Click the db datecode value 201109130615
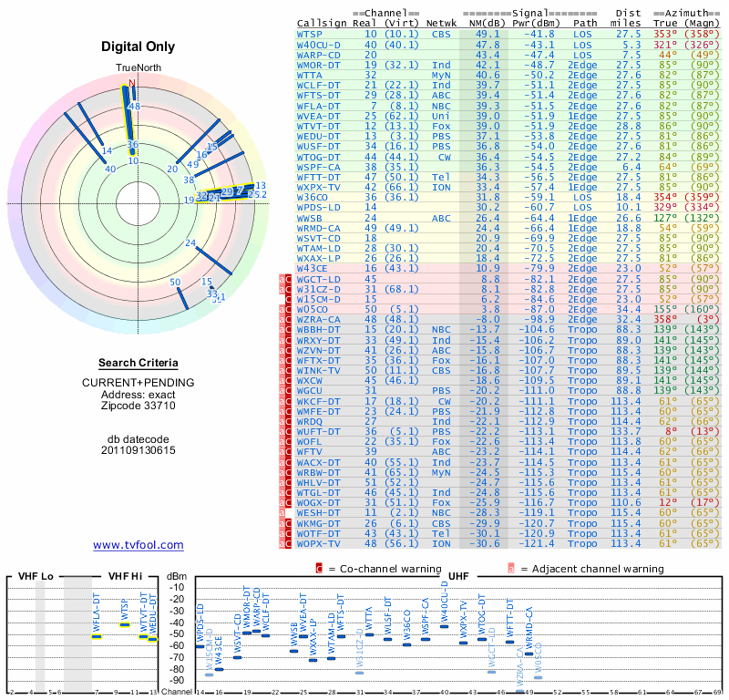The width and height of the screenshot is (729, 700). (139, 450)
